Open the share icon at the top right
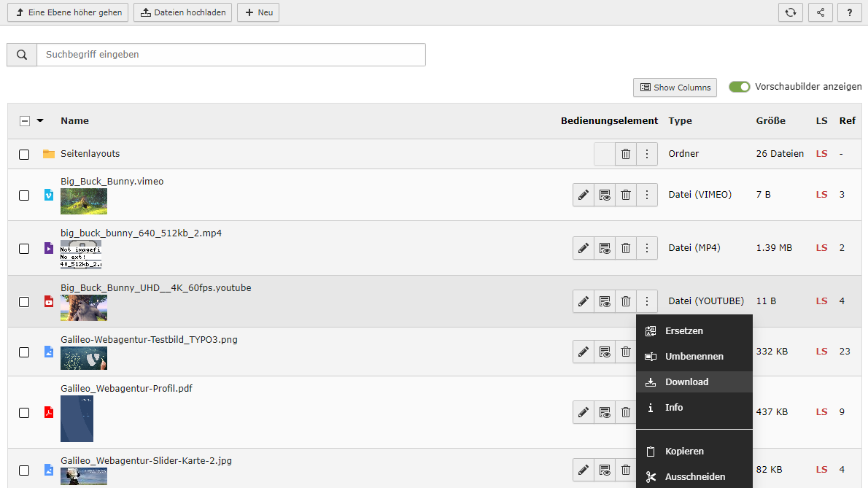The image size is (868, 488). pos(820,12)
